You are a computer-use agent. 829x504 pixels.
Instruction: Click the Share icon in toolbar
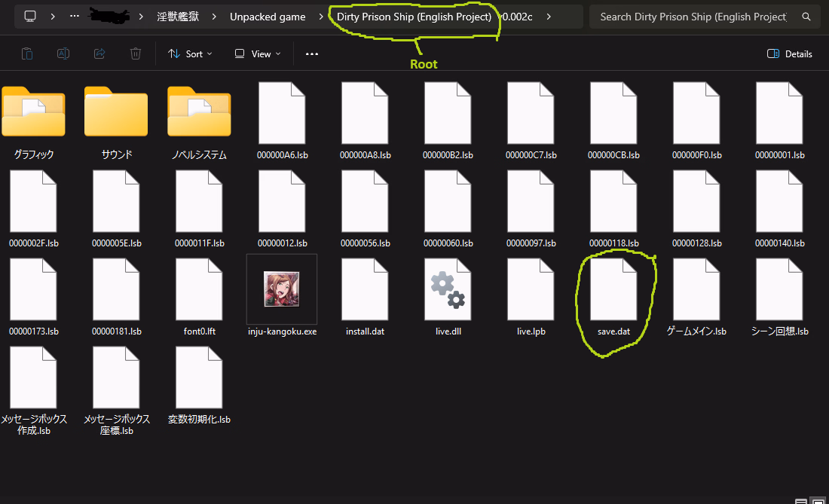tap(99, 53)
